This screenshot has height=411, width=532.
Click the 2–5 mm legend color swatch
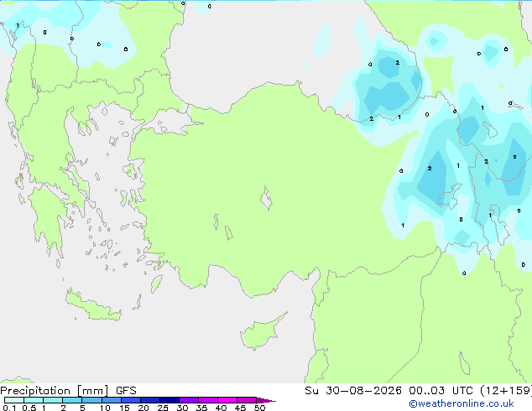point(72,400)
